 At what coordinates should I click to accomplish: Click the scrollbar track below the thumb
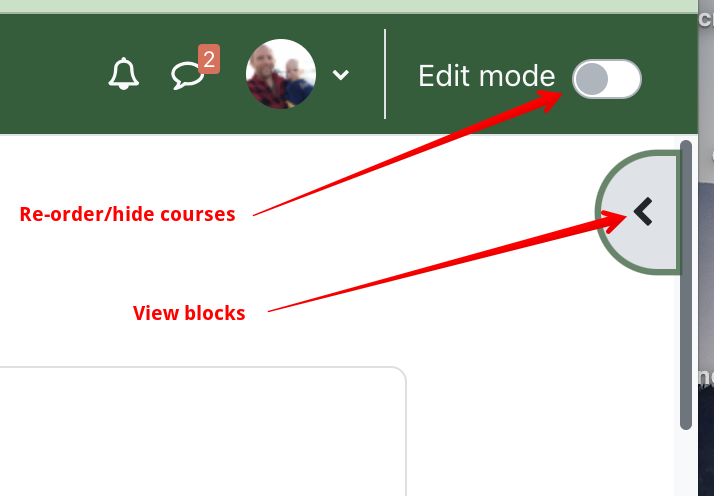coord(686,462)
